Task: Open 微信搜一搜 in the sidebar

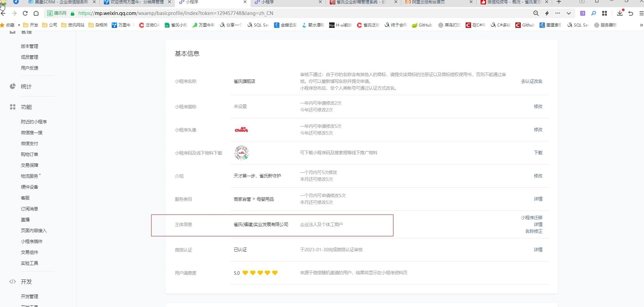Action: click(32, 133)
